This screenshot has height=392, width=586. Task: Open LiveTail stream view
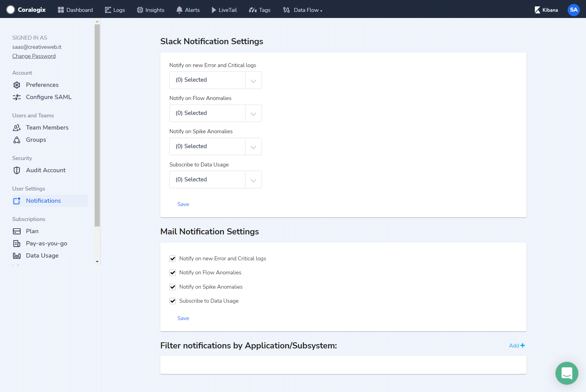pyautogui.click(x=224, y=10)
